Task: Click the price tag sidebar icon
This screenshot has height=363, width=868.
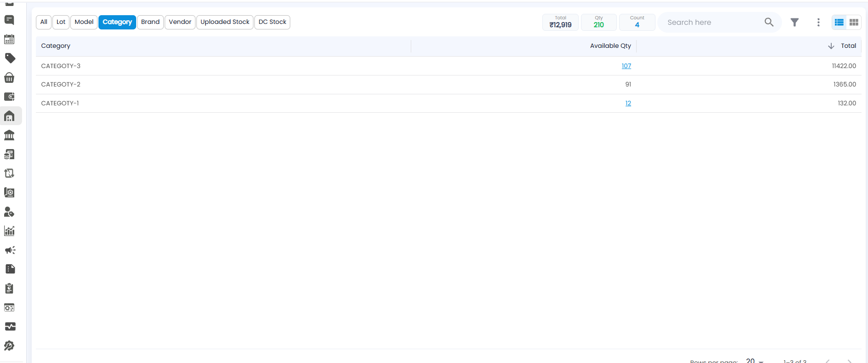Action: pos(10,58)
